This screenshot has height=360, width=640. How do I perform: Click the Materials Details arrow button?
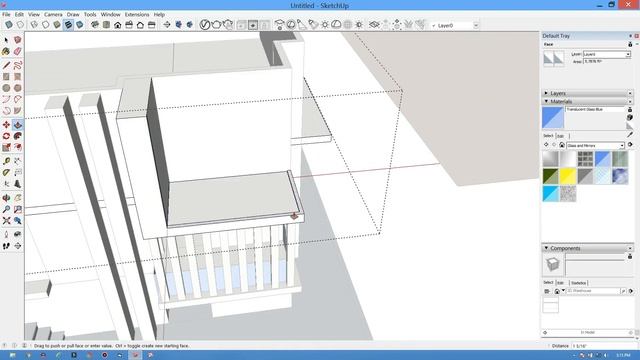pyautogui.click(x=631, y=145)
